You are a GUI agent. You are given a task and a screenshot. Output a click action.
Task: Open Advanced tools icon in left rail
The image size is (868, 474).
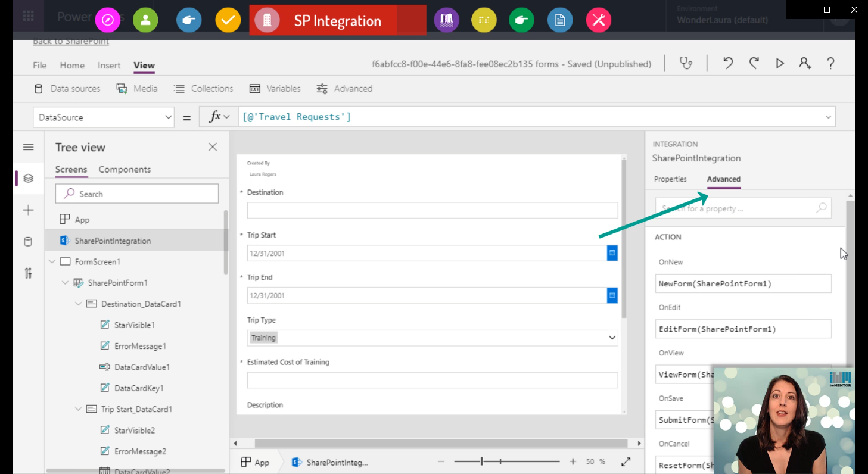point(28,273)
